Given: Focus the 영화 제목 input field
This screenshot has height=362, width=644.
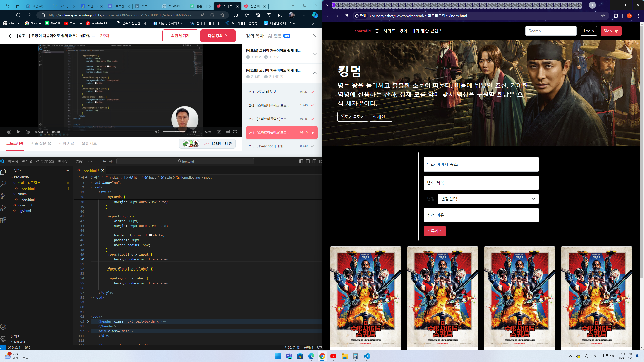Looking at the screenshot, I should coord(481,183).
